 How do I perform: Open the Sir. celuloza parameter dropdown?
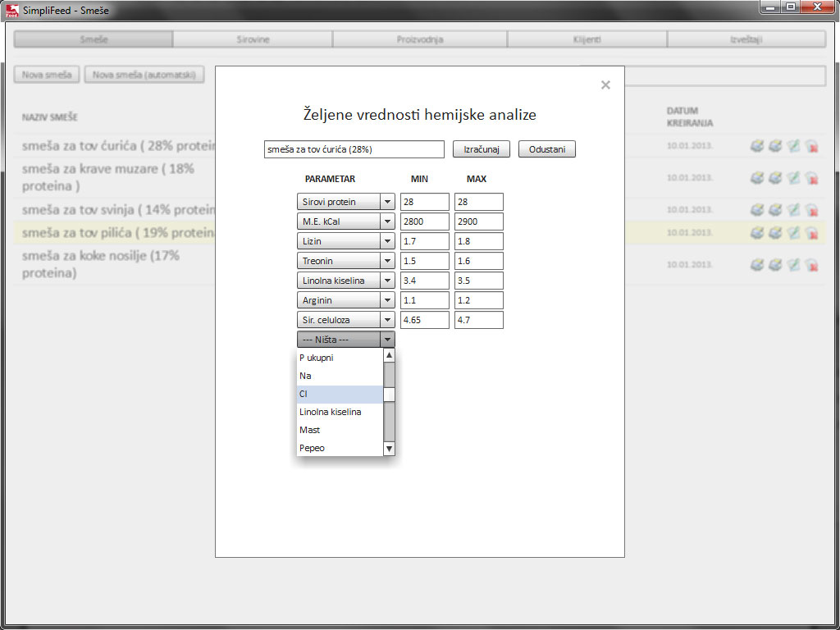(x=345, y=320)
